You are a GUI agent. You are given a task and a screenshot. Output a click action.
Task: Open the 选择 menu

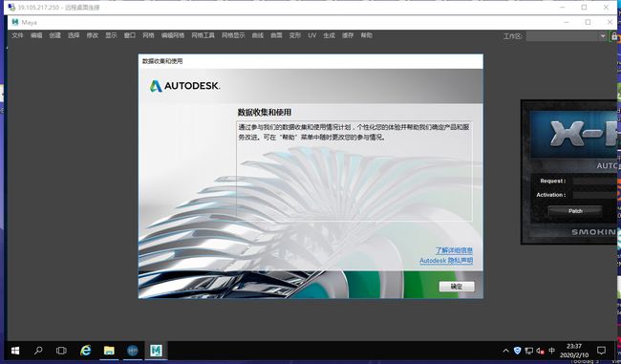74,35
